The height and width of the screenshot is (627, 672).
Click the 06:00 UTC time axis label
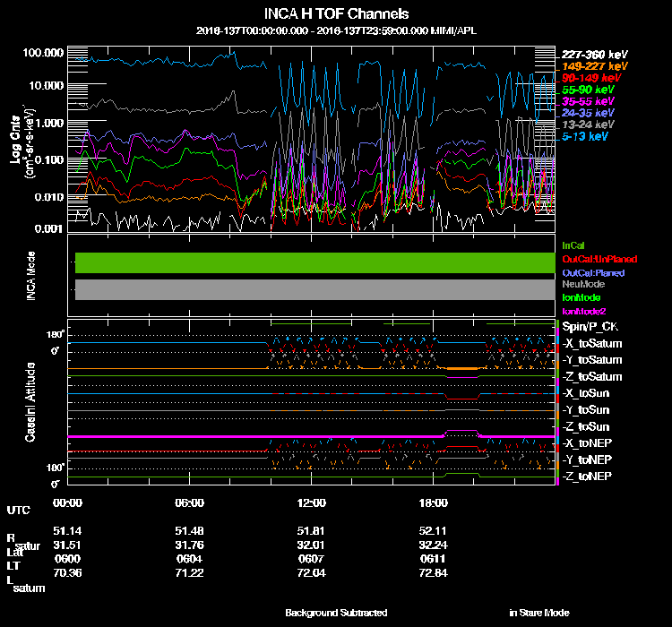pos(190,502)
